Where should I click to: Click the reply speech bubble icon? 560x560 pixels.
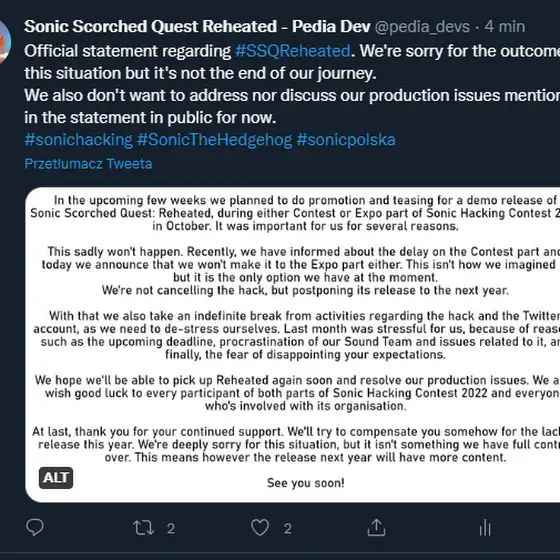pyautogui.click(x=35, y=527)
